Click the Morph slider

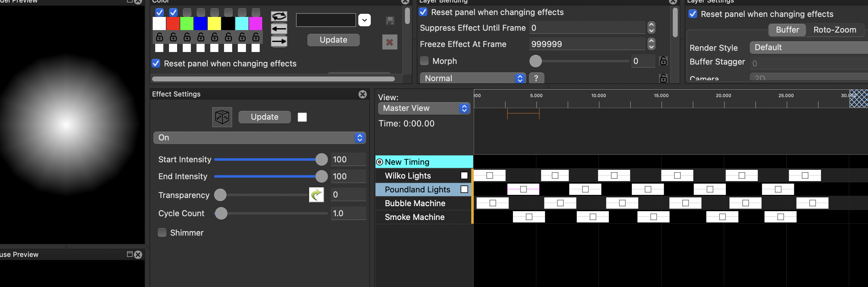[579, 61]
